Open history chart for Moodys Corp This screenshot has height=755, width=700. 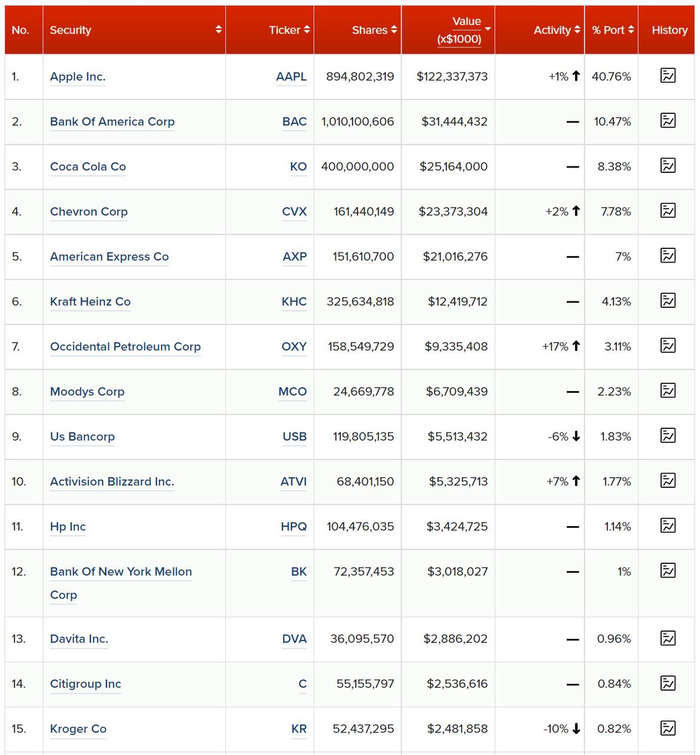[668, 390]
